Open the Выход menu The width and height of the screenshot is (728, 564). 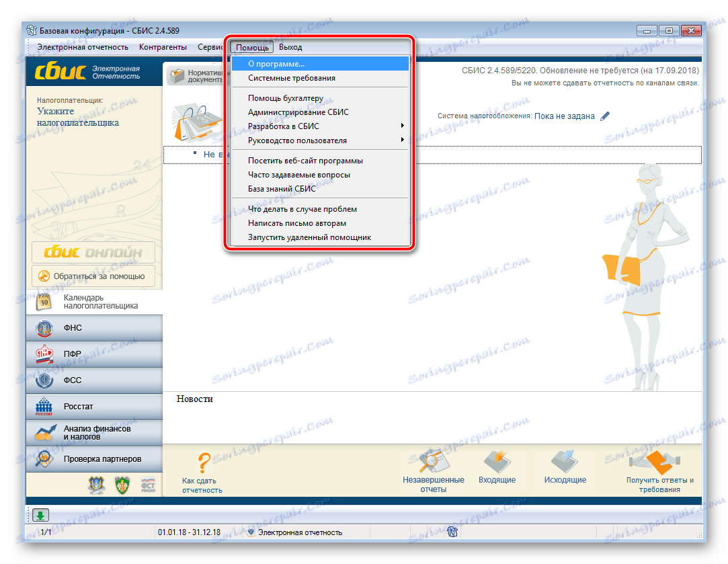[x=290, y=47]
